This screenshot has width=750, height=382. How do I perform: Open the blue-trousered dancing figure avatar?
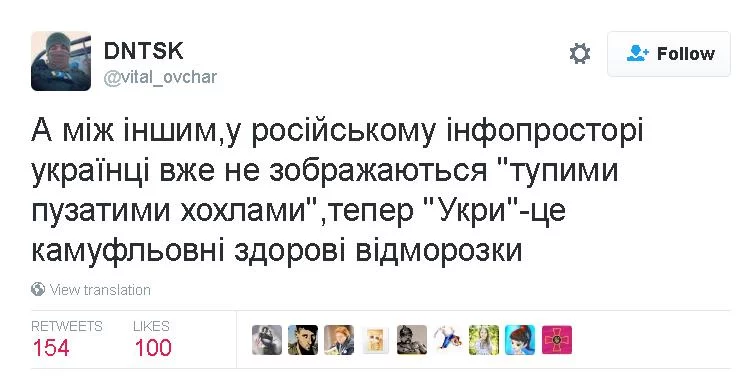[x=448, y=340]
